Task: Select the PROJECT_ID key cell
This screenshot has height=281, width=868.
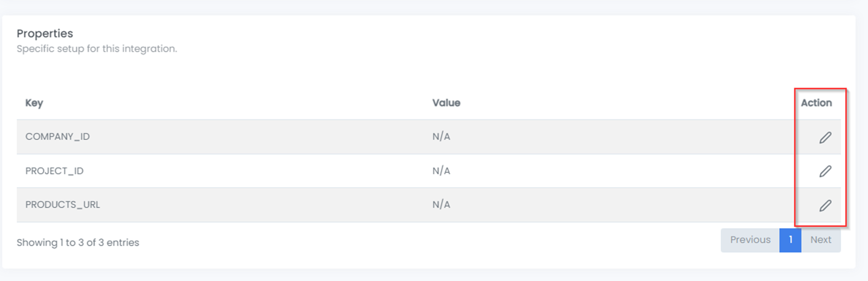Action: (54, 171)
